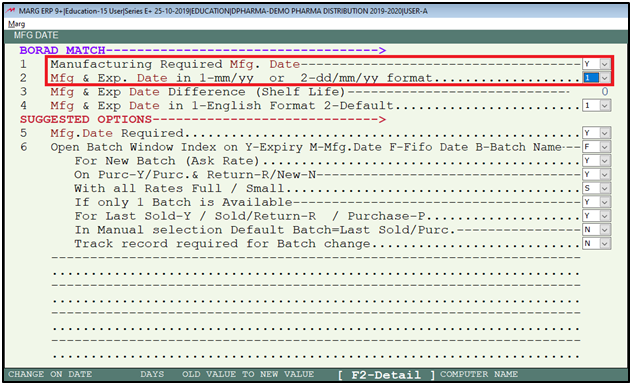Click 'COMPUTER NAME' in status bar
This screenshot has height=385, width=632.
pos(479,374)
